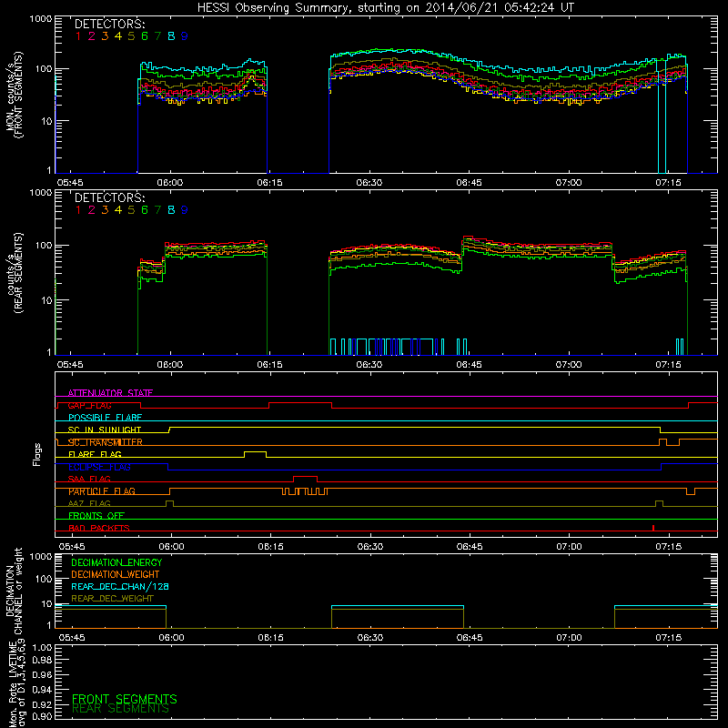Click the FRONT SEGMENTS livetime legend label
The width and height of the screenshot is (728, 728).
[125, 699]
